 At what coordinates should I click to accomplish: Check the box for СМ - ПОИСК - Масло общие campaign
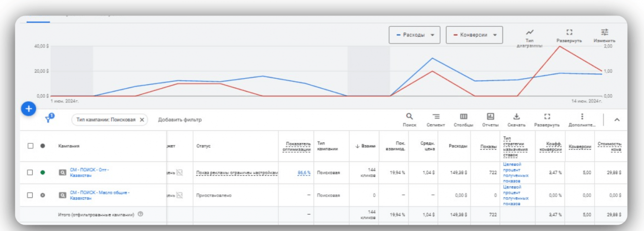click(x=30, y=195)
